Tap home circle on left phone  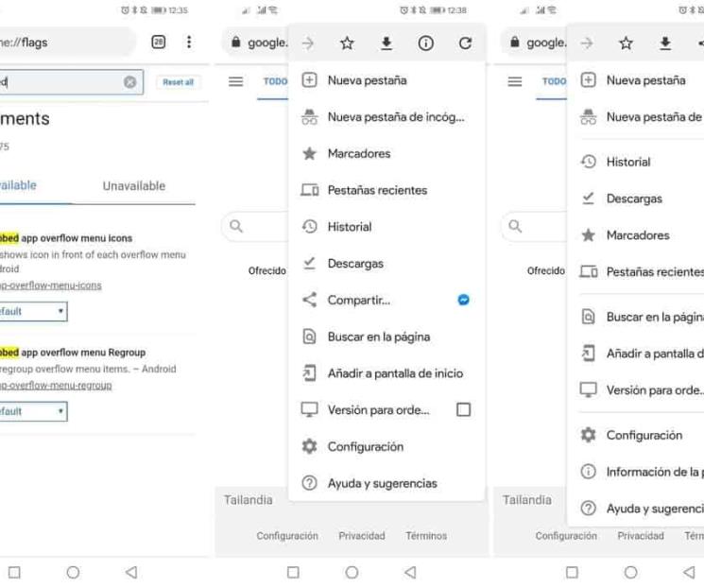pos(73,572)
